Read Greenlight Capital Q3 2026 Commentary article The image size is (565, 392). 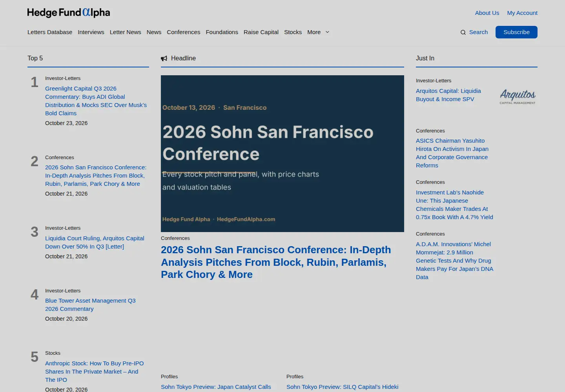96,101
